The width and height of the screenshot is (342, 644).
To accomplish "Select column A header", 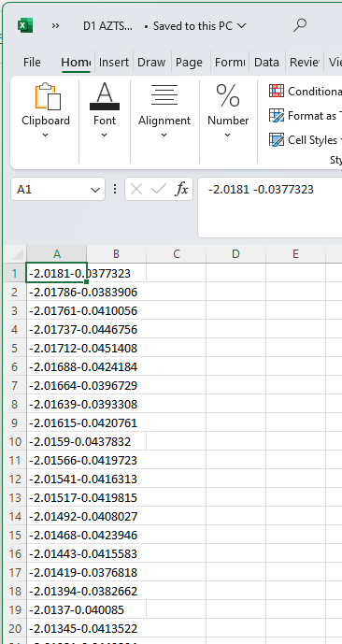I will coord(57,254).
